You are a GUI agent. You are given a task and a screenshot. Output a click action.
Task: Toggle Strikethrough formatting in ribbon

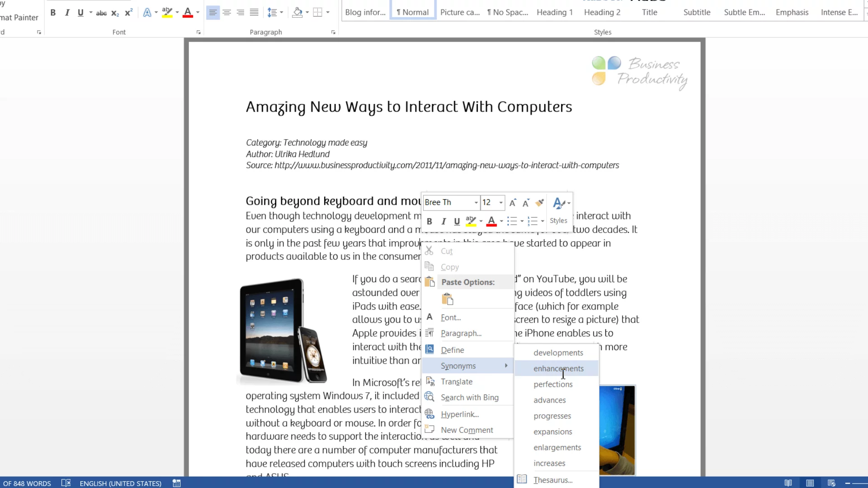[101, 13]
